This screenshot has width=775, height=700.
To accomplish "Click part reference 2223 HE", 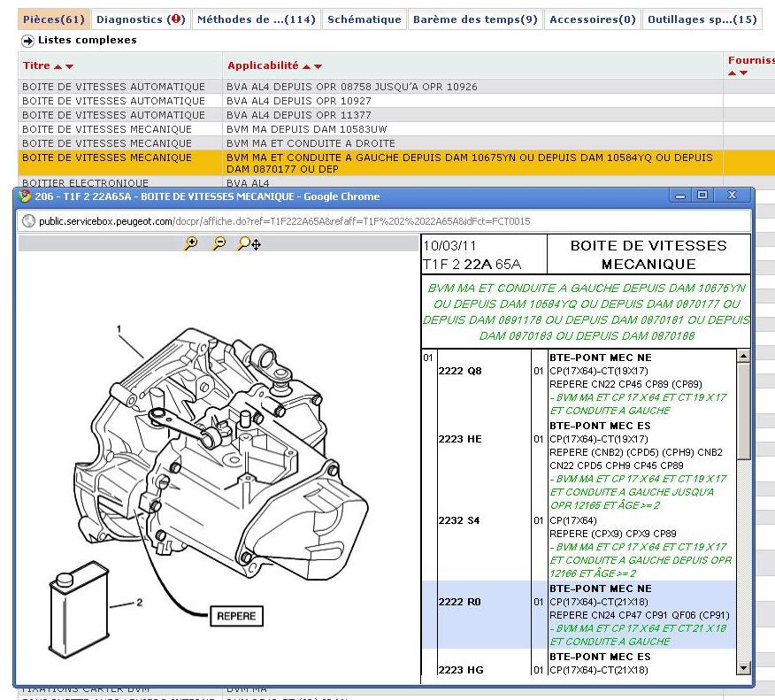I will 460,439.
